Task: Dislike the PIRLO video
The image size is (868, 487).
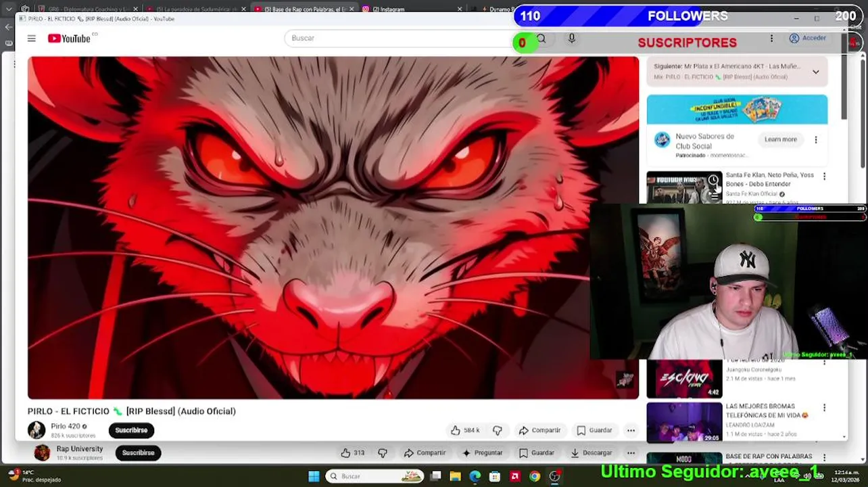Action: click(x=498, y=430)
